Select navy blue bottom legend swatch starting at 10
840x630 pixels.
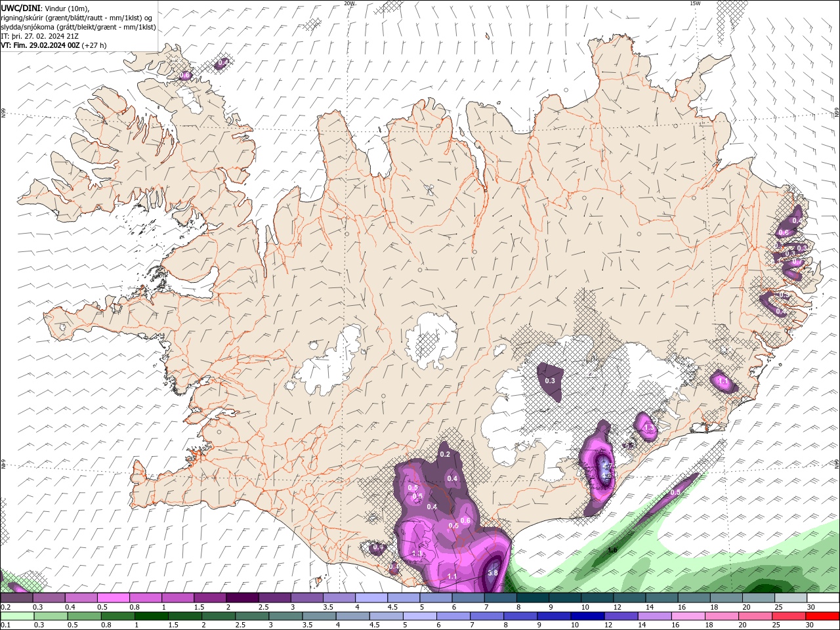(587, 616)
